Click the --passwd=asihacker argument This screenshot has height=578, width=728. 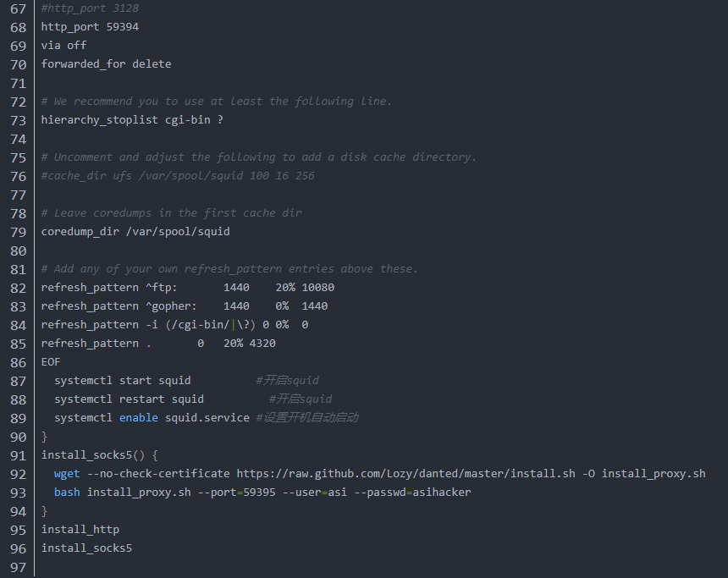pyautogui.click(x=413, y=493)
